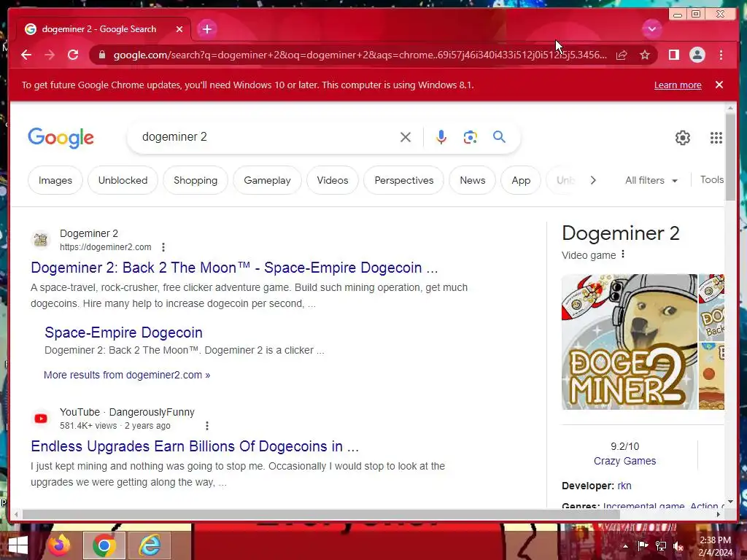The height and width of the screenshot is (560, 747).
Task: Submit search with magnifier icon
Action: (499, 137)
